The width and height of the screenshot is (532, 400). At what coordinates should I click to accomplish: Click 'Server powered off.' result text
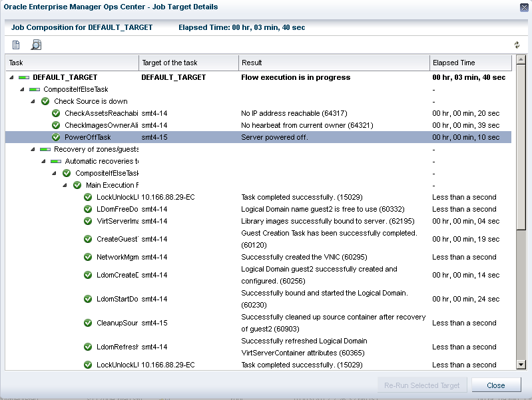click(x=274, y=137)
